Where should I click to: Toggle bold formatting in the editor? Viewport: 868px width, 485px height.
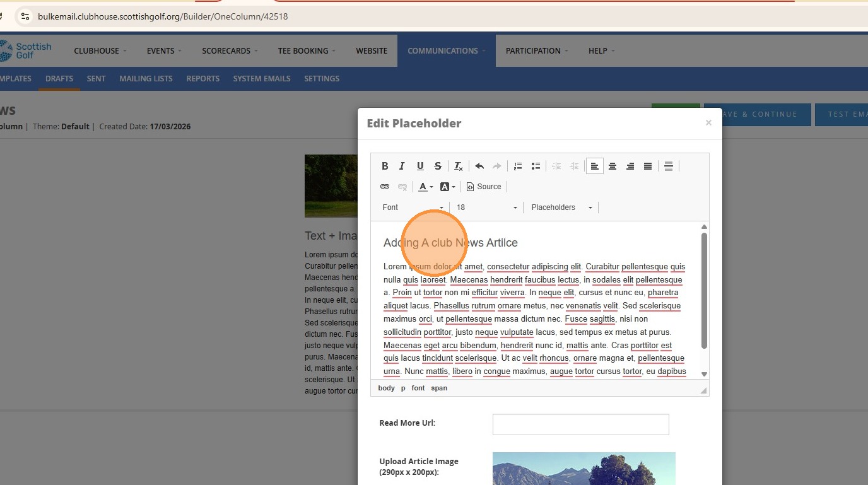pos(385,167)
